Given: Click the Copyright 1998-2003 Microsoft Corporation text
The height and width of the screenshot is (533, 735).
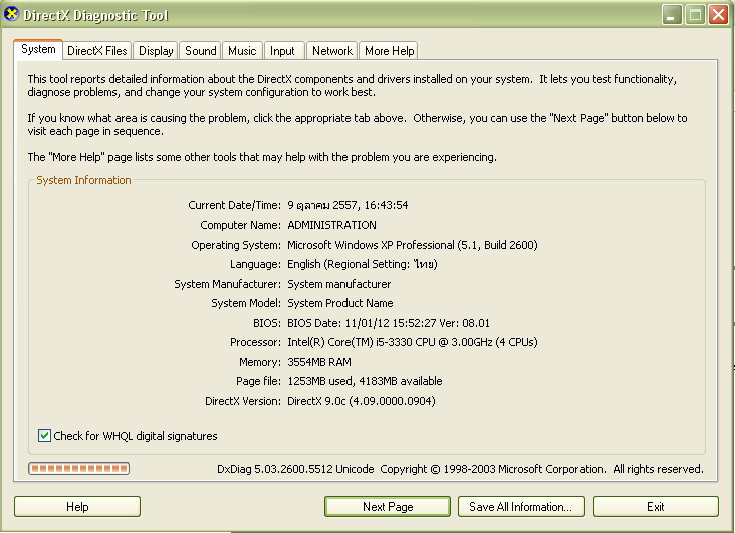Looking at the screenshot, I should coord(493,469).
